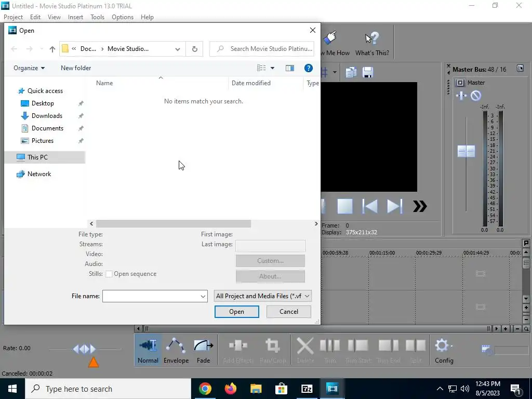532x399 pixels.
Task: Click the help question mark in Open dialog
Action: point(309,68)
